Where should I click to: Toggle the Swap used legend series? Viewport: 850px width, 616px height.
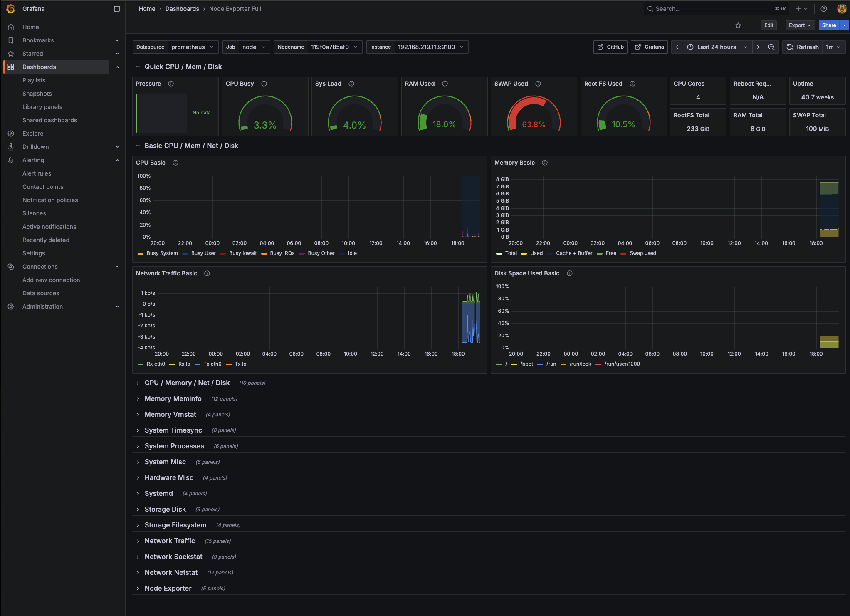click(x=642, y=253)
